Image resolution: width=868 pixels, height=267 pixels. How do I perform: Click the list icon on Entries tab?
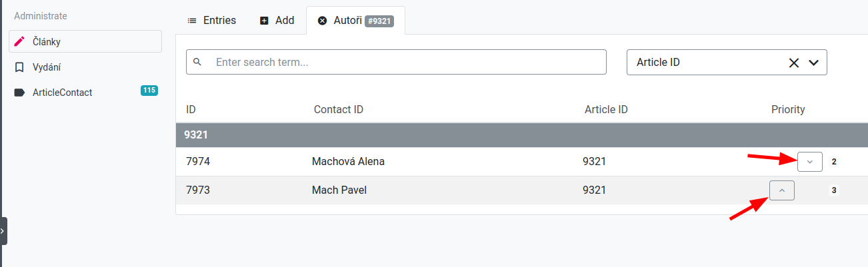(x=192, y=21)
